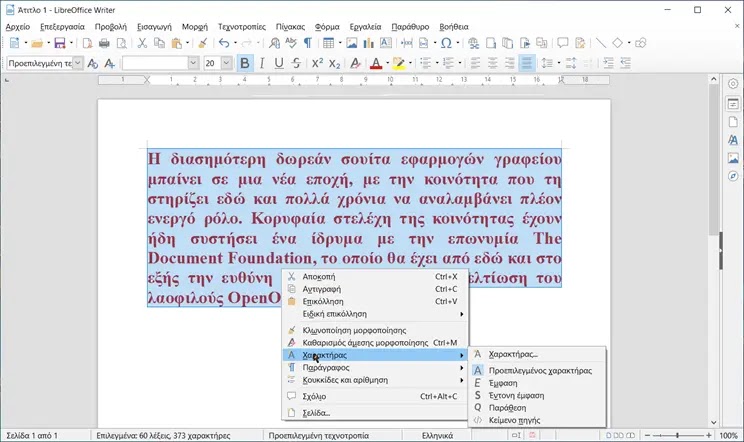744x442 pixels.
Task: Click the zoom slider in status bar
Action: click(x=677, y=435)
